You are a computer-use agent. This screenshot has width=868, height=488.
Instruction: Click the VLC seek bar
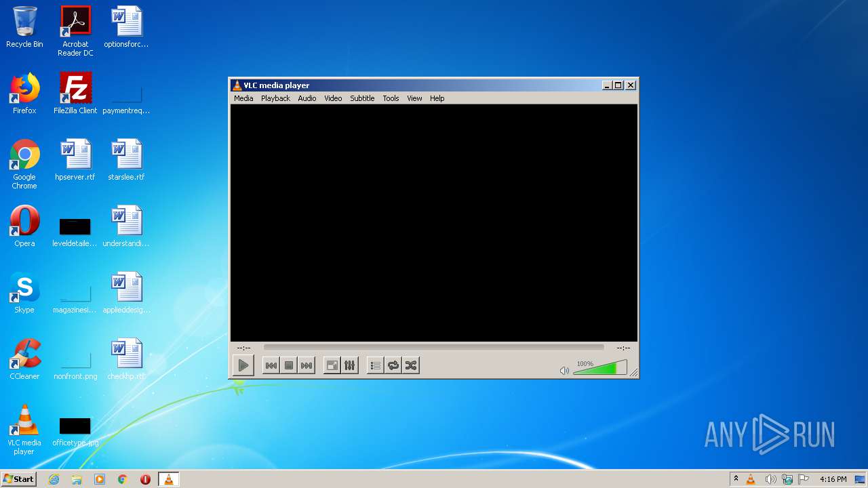coord(433,347)
